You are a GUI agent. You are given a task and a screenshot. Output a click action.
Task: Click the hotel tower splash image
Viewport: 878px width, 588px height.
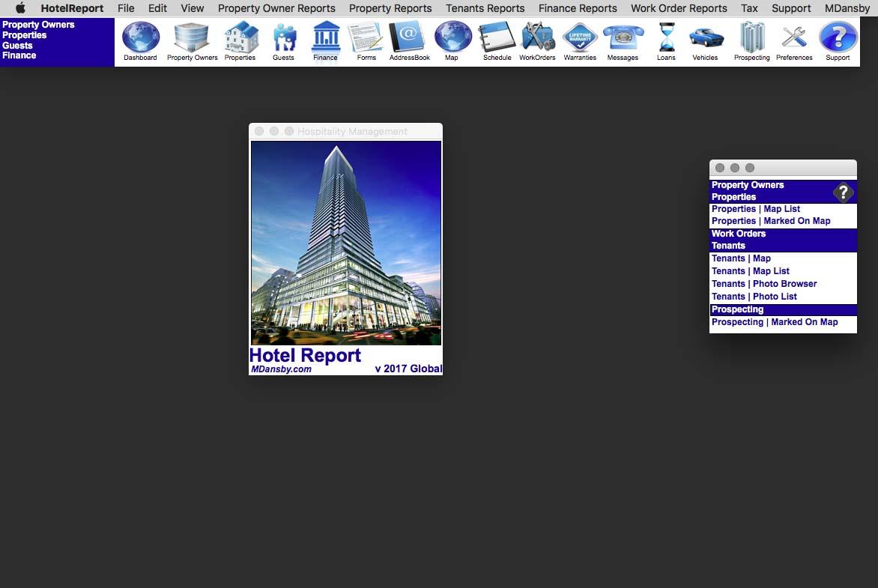coord(346,243)
